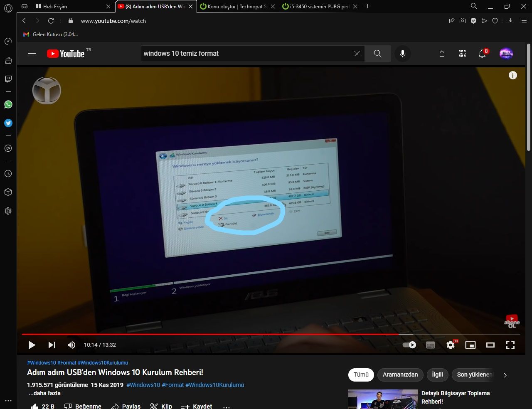Switch the video to miniplayer
Screen dimensions: 532x409
tap(470, 345)
